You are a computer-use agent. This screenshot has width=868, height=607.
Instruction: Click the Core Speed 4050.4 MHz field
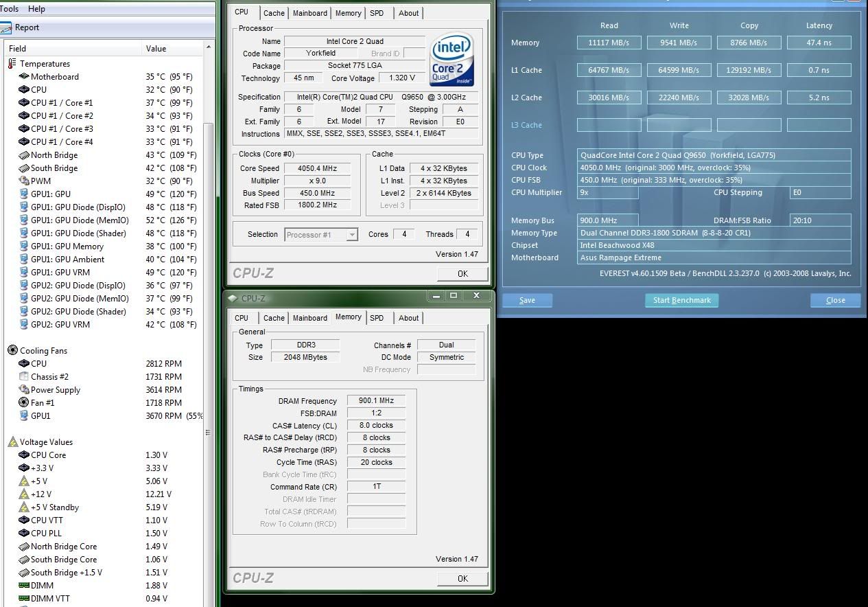tap(316, 168)
